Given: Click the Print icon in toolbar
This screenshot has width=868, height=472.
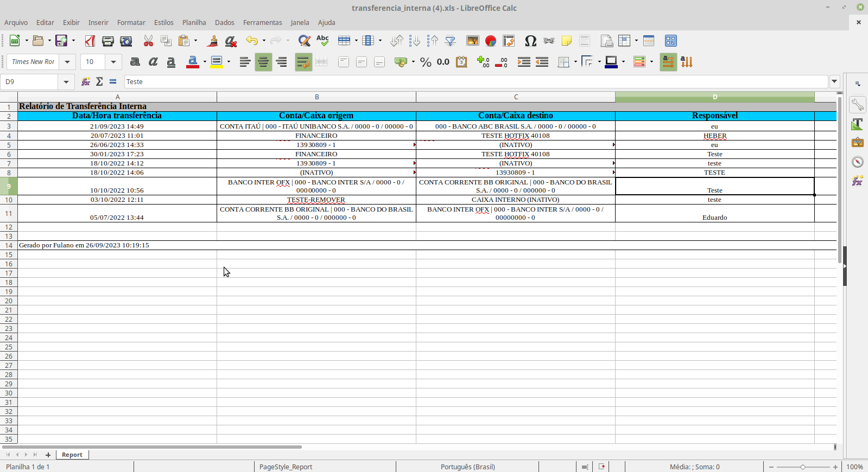Looking at the screenshot, I should (x=108, y=41).
